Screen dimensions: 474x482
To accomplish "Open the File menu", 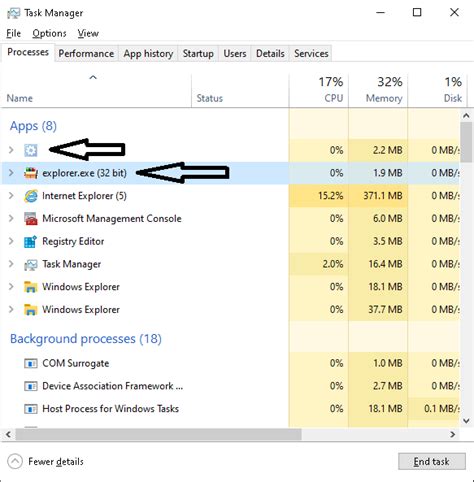I will [x=14, y=33].
